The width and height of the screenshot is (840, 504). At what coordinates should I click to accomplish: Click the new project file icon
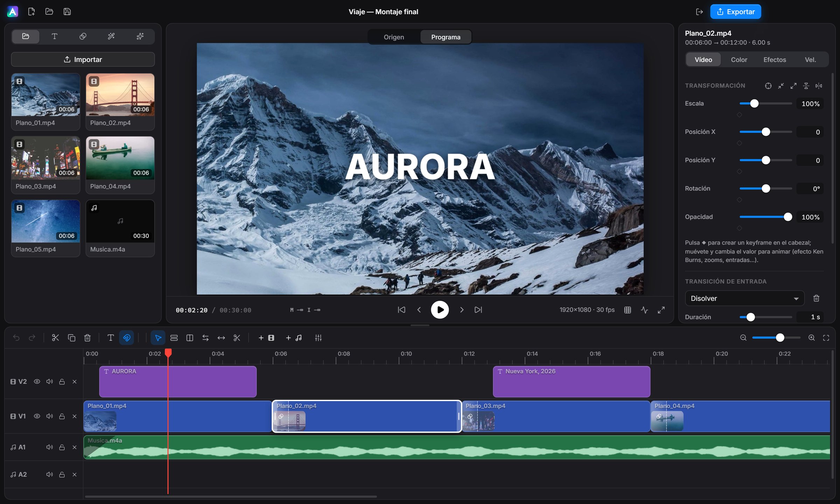point(31,12)
